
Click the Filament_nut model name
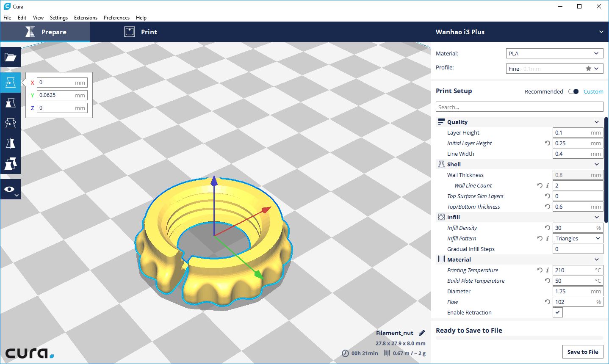395,333
